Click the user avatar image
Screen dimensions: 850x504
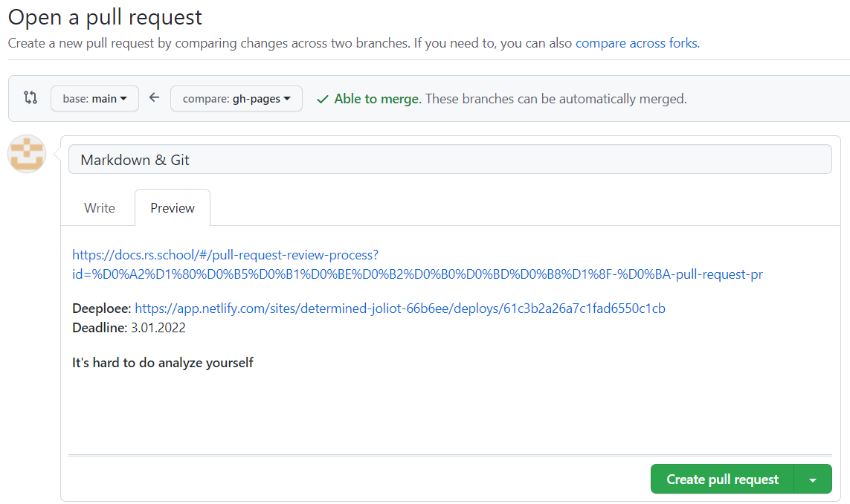click(27, 154)
